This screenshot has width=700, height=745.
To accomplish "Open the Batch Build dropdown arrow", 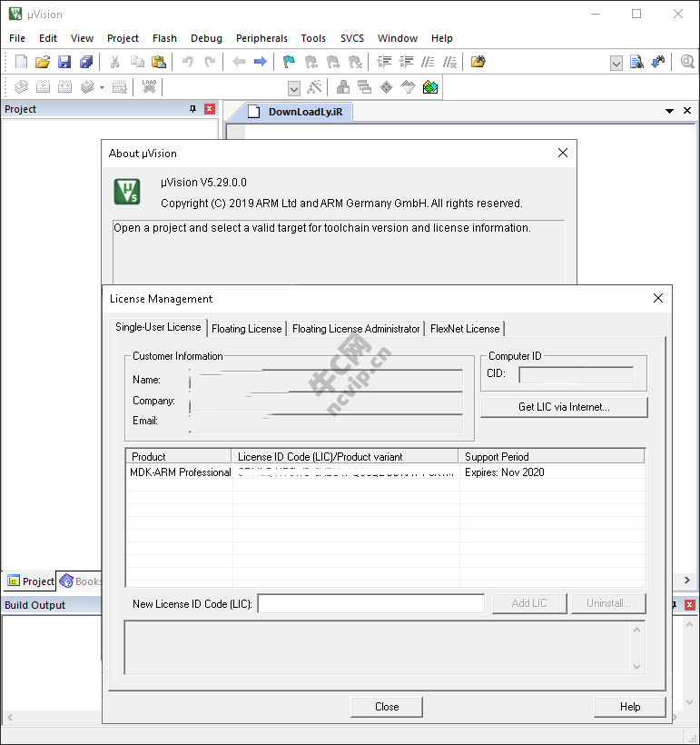I will click(x=102, y=87).
